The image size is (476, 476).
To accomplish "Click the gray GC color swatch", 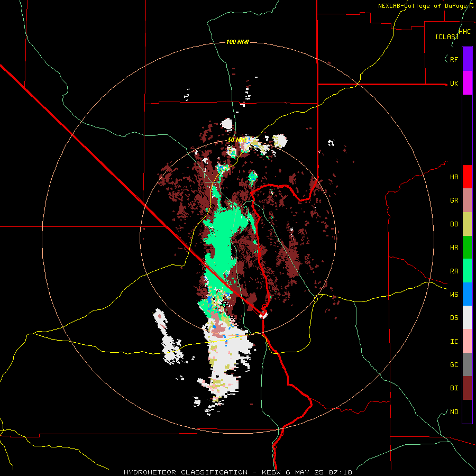I will tap(467, 364).
